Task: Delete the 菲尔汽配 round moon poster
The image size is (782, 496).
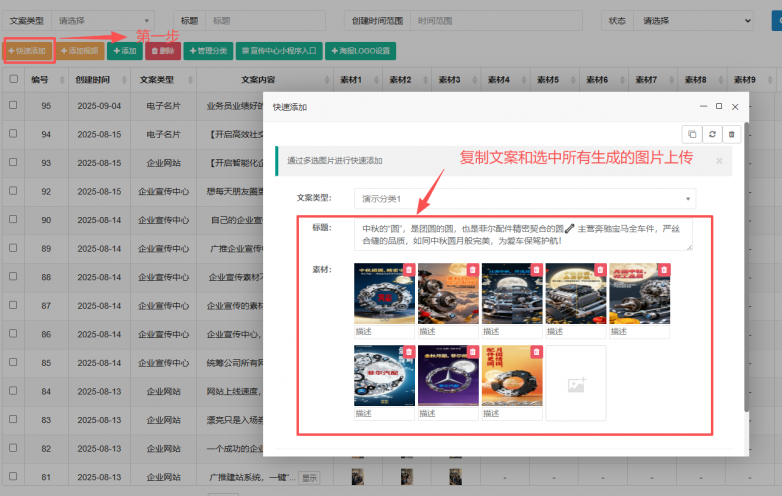Action: (x=408, y=352)
